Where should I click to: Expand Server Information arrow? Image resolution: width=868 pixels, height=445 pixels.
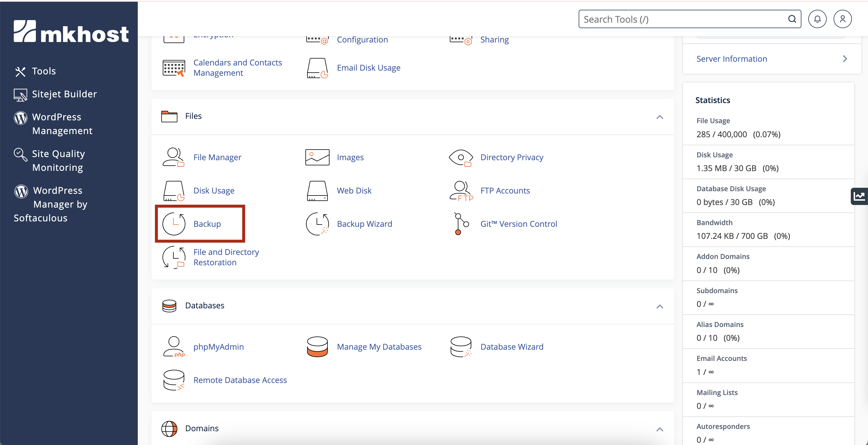(x=845, y=59)
